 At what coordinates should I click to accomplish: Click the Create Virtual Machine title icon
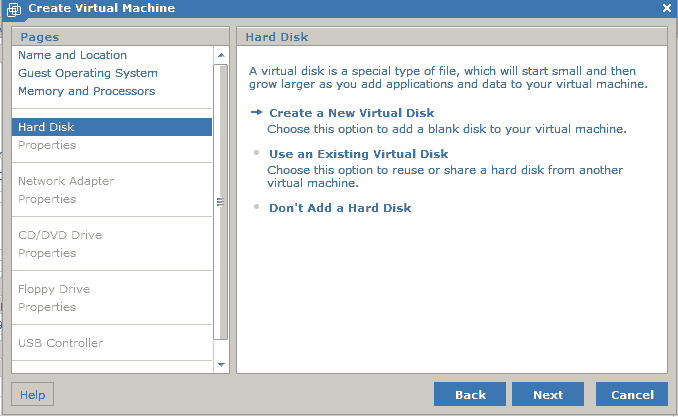pos(14,9)
